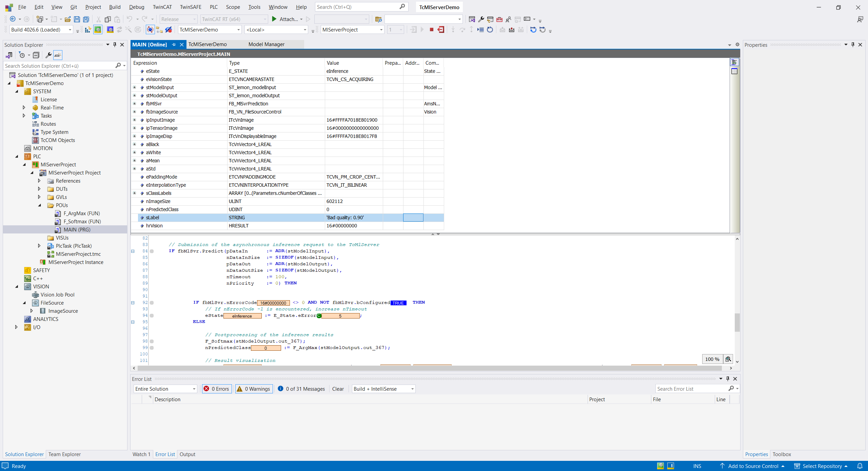
Task: Expand the References tree node
Action: coord(39,181)
